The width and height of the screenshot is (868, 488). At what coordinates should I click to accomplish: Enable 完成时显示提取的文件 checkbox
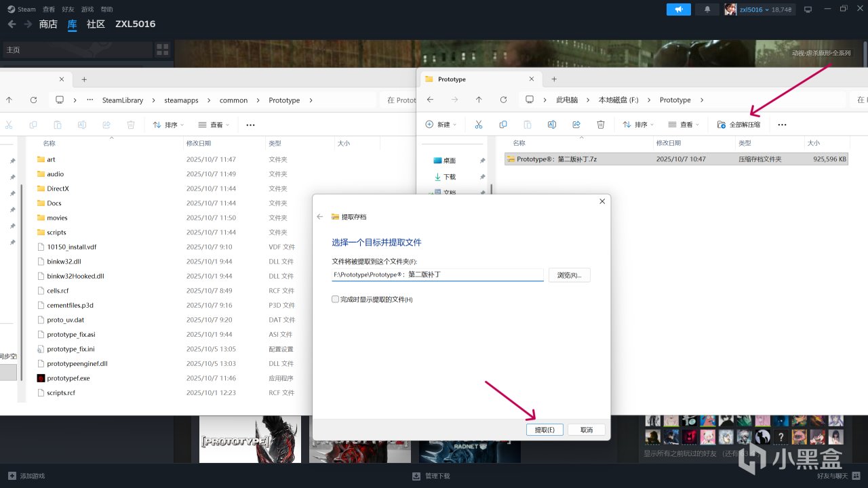click(x=335, y=299)
